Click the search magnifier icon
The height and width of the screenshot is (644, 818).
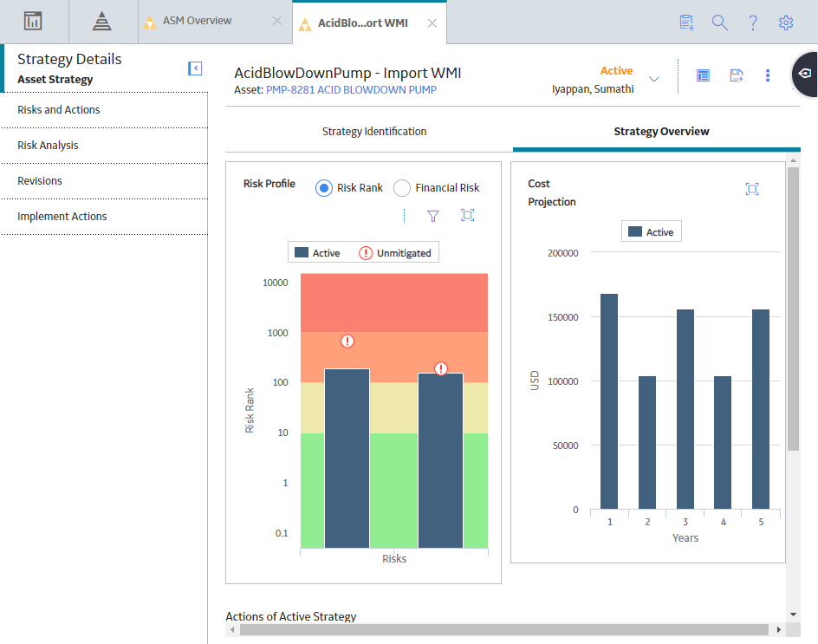point(720,23)
